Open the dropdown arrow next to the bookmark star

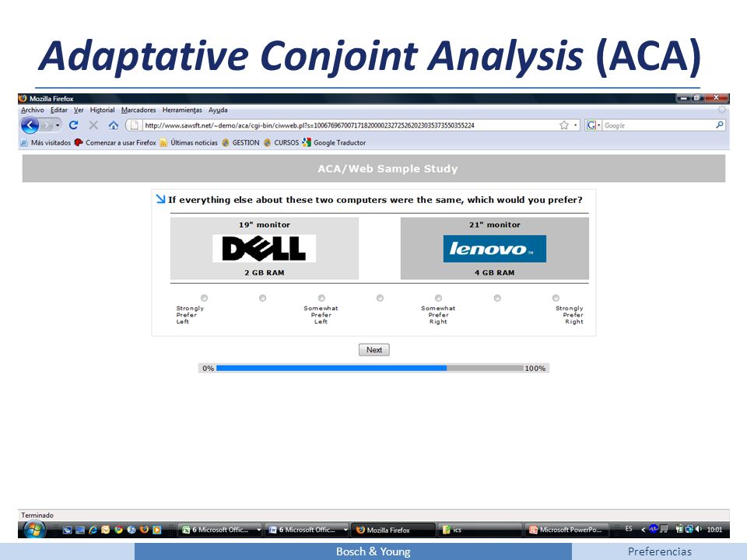point(576,125)
